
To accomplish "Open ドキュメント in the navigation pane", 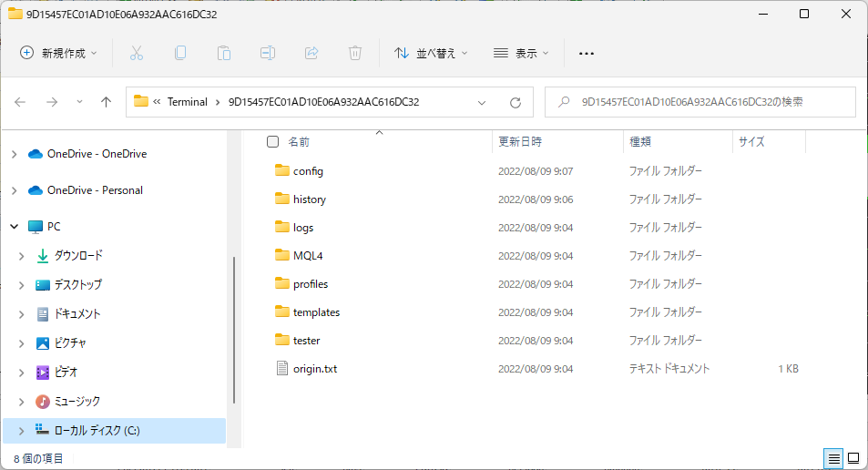I will 77,314.
